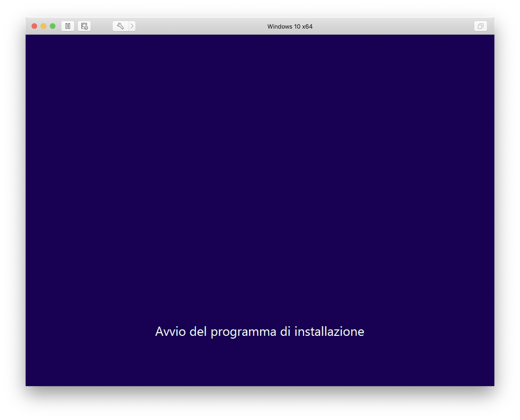This screenshot has height=420, width=520.
Task: Open virtual machine settings wrench
Action: click(121, 26)
